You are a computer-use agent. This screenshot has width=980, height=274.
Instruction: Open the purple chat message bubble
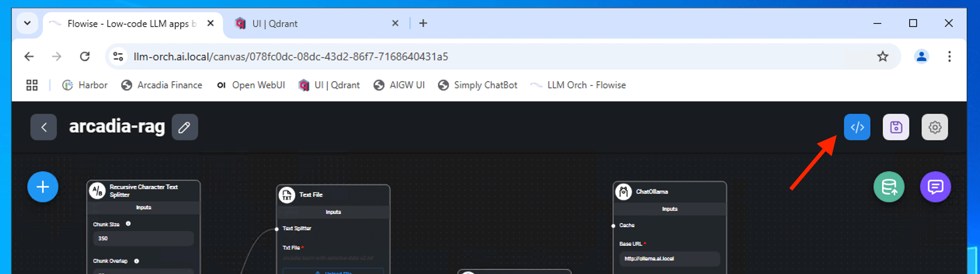[x=935, y=187]
